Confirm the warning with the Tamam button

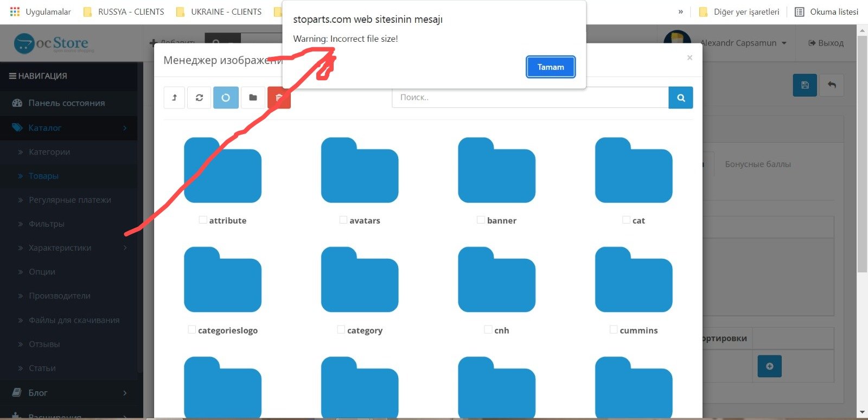551,67
